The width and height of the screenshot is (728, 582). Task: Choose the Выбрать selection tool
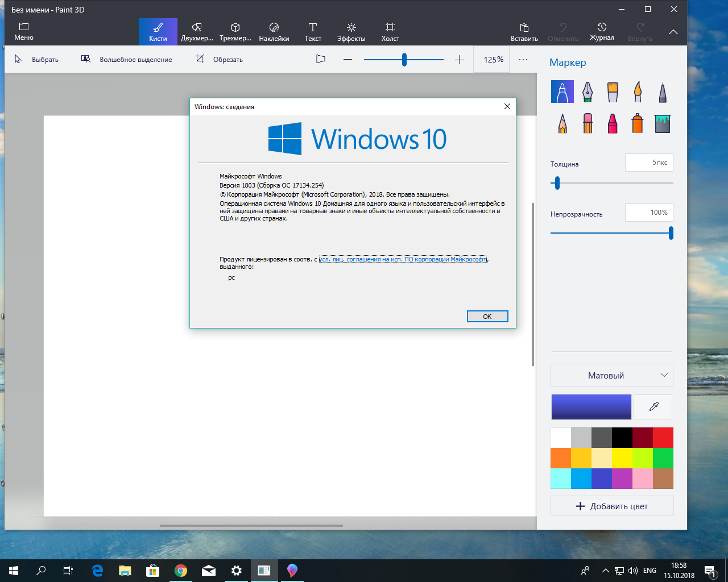[x=36, y=59]
